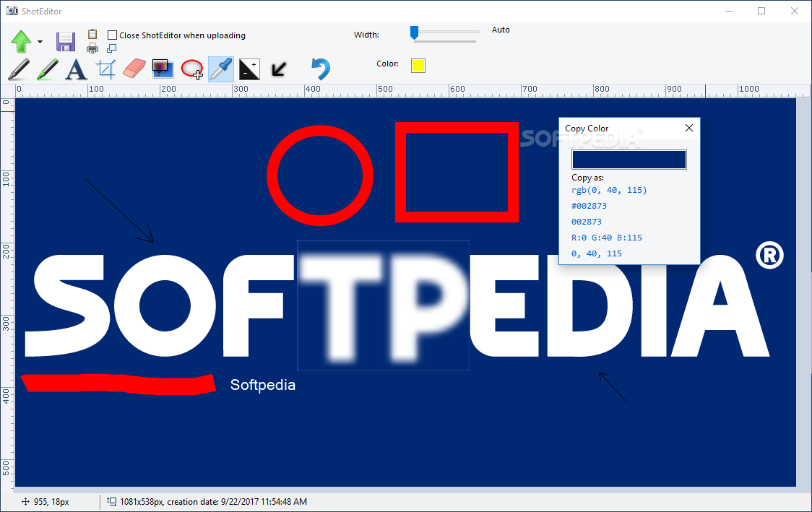812x512 pixels.
Task: Copy color as rgb(0, 40, 115)
Action: [609, 190]
